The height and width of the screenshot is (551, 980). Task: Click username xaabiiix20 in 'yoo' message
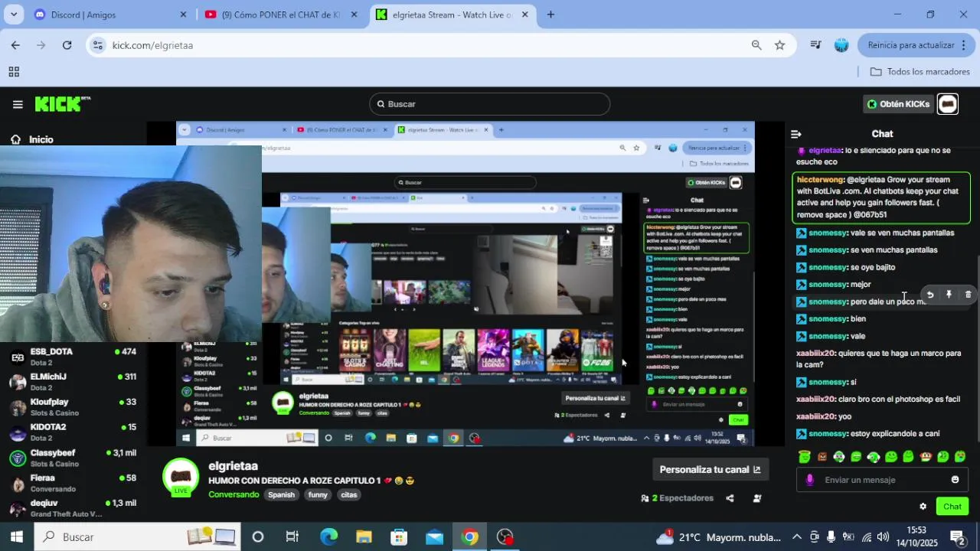click(815, 416)
